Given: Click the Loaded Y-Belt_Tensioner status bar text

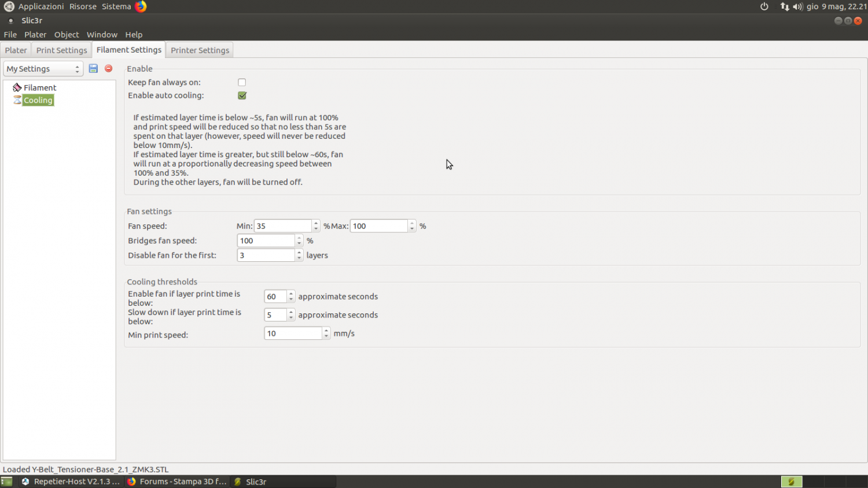Looking at the screenshot, I should click(x=86, y=469).
